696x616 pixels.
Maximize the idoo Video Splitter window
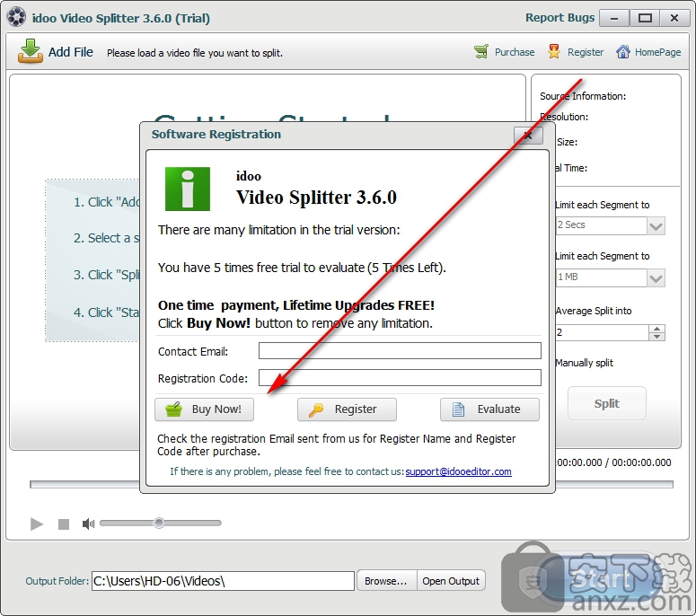(x=645, y=18)
